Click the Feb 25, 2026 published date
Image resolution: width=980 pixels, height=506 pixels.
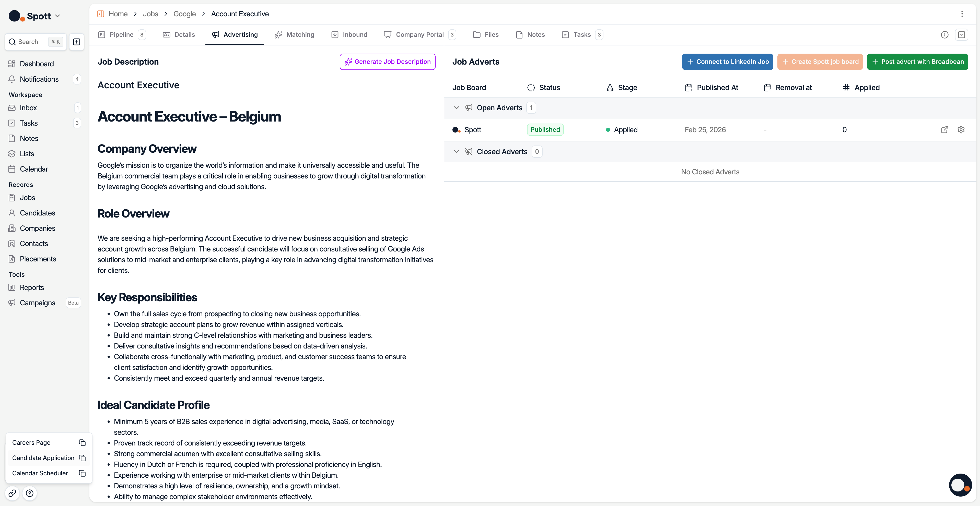705,130
